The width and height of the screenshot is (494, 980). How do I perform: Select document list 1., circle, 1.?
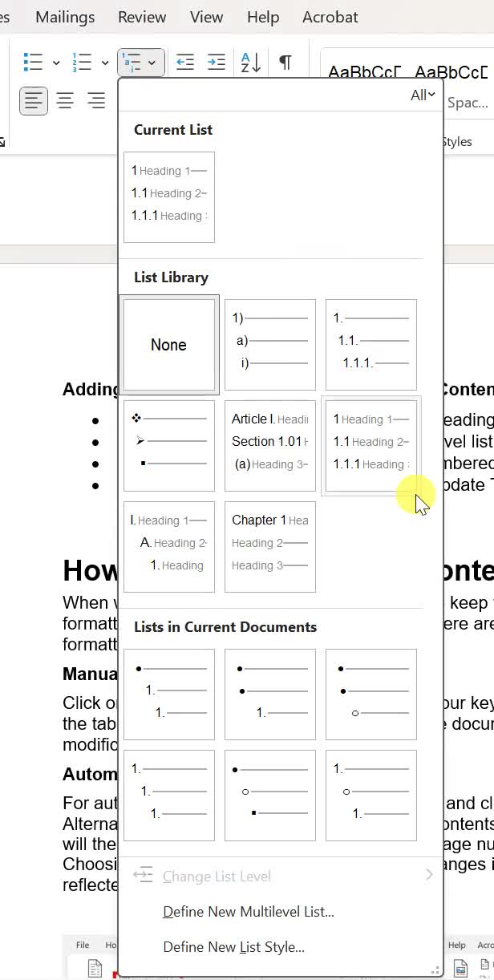(x=371, y=796)
